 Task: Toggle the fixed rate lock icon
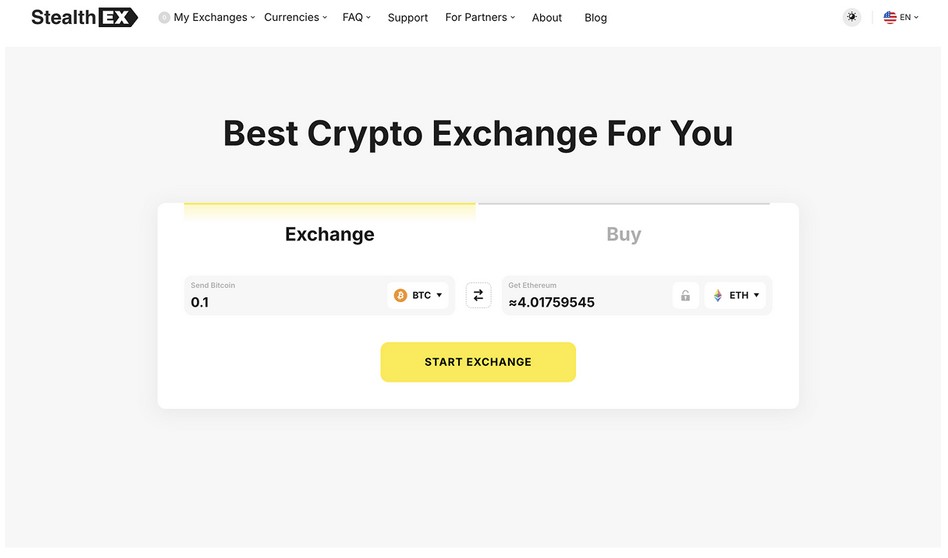685,296
